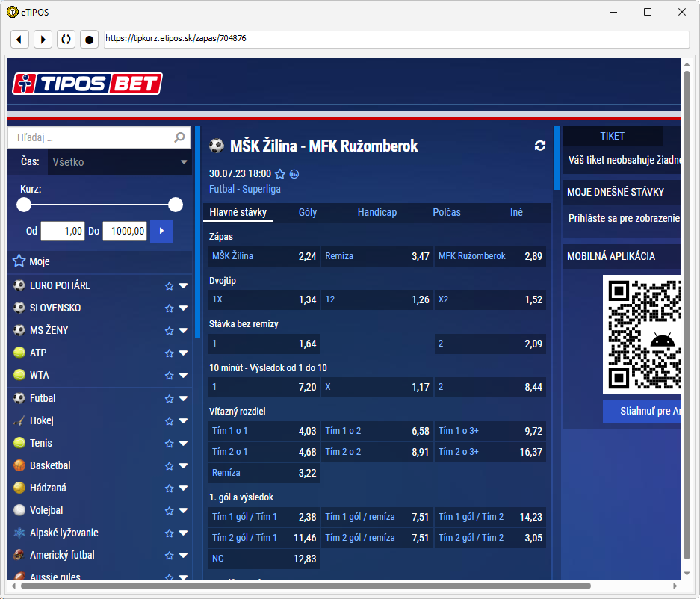Click the search magnifier icon
The width and height of the screenshot is (700, 599).
click(179, 137)
